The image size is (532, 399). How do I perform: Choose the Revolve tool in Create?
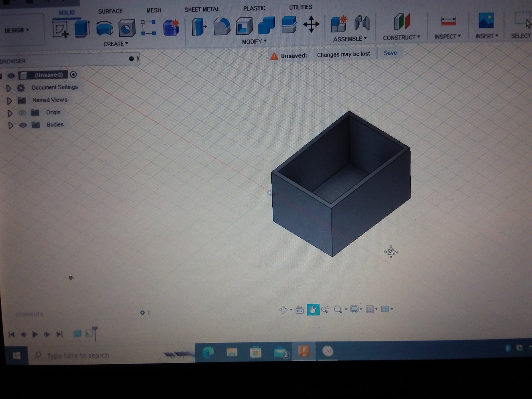[x=104, y=29]
